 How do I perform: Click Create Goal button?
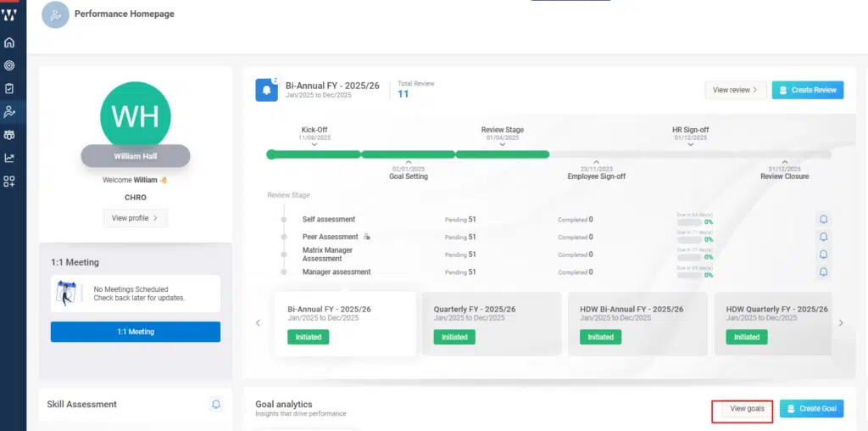pos(811,409)
